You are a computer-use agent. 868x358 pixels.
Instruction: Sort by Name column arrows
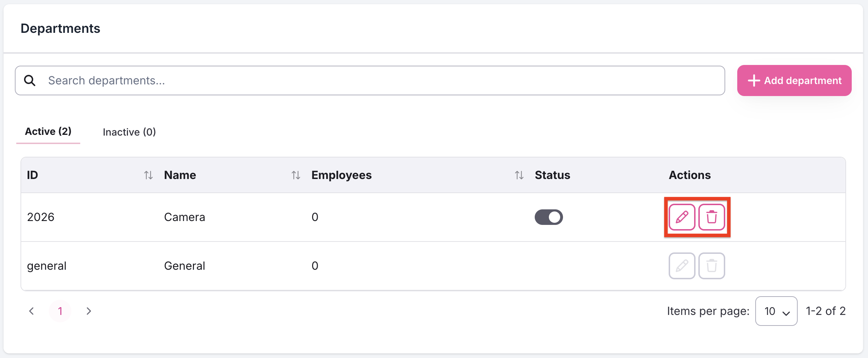click(296, 175)
